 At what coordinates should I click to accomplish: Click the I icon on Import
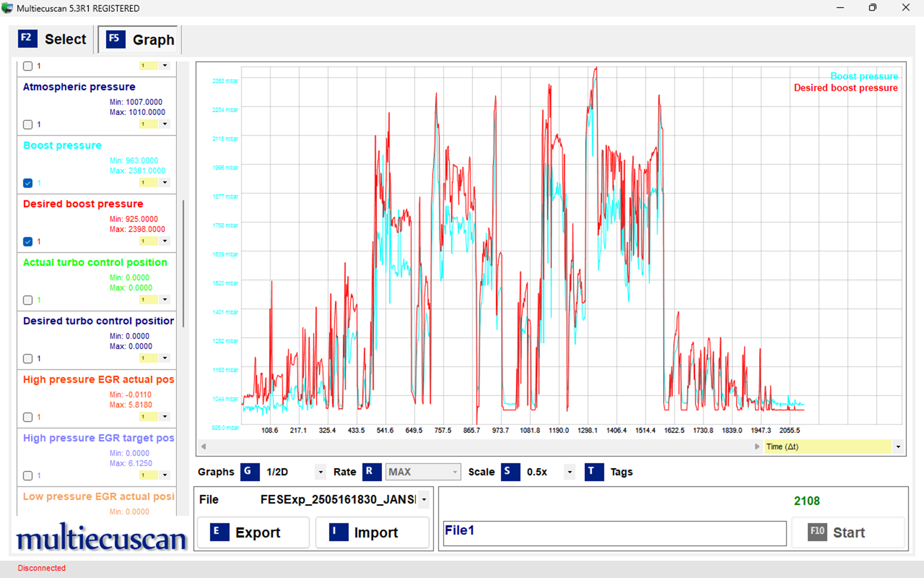338,532
